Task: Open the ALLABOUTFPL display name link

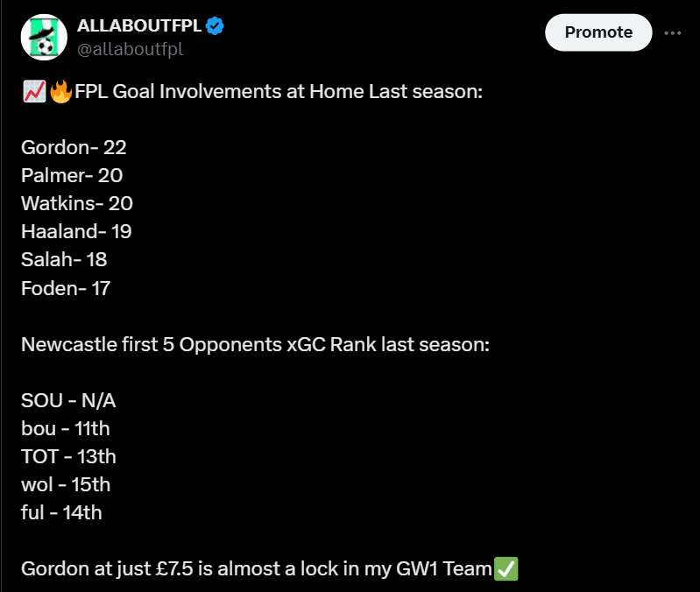Action: tap(139, 26)
